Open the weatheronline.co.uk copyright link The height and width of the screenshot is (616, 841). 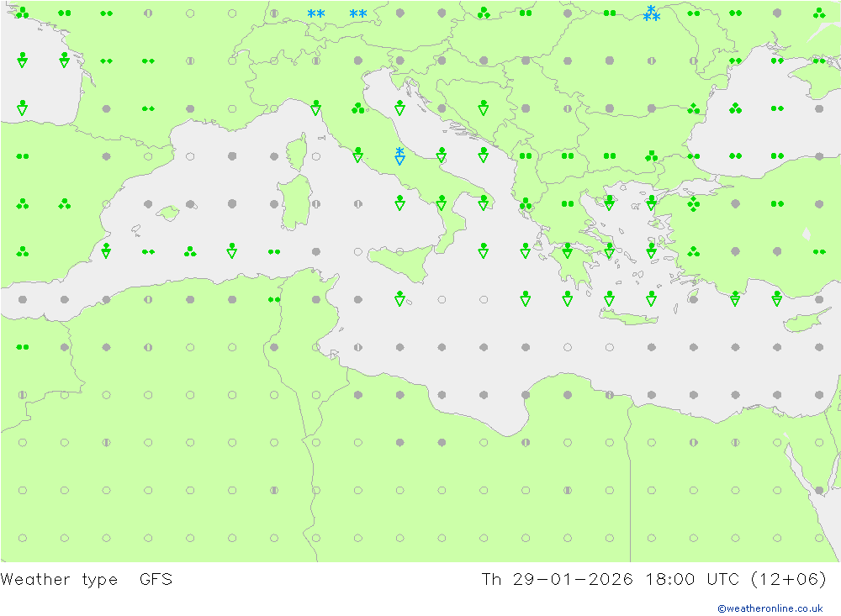tap(770, 608)
